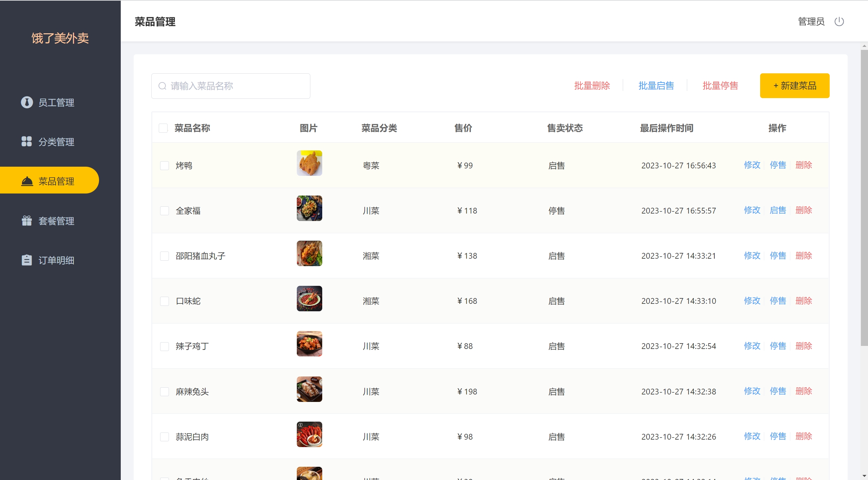Click 修改 for 邵阳猪血丸子

[752, 256]
